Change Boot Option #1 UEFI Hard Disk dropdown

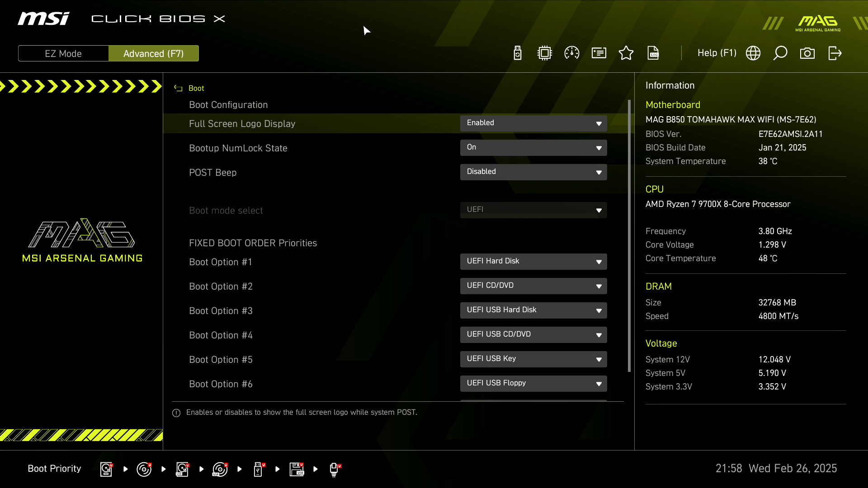click(x=533, y=262)
